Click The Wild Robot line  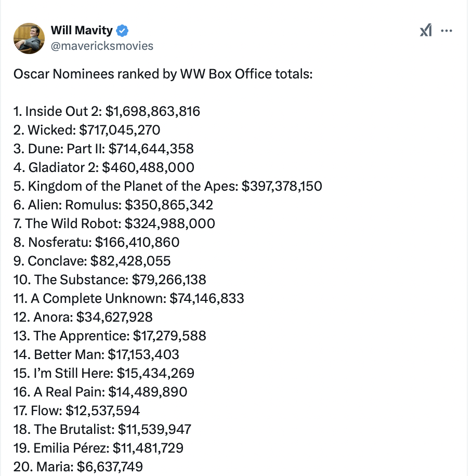[114, 223]
